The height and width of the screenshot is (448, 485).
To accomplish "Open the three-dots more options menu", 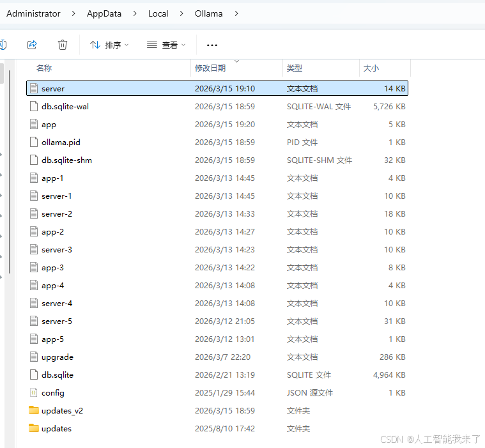I will (212, 45).
